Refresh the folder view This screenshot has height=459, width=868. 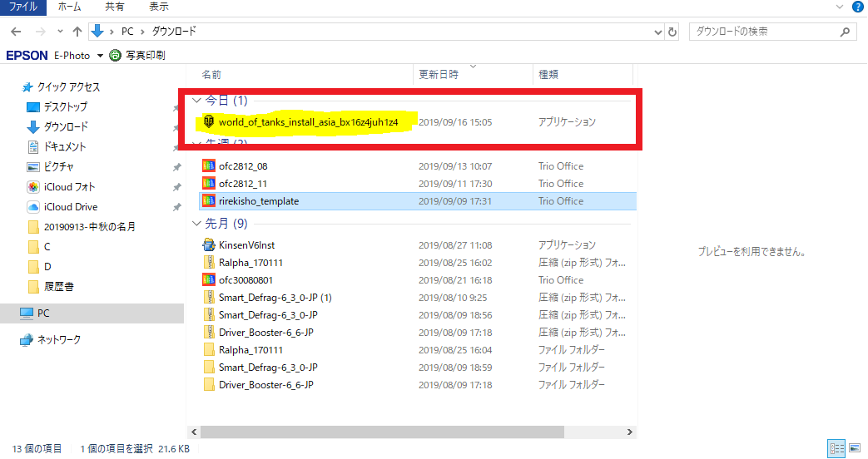[672, 32]
